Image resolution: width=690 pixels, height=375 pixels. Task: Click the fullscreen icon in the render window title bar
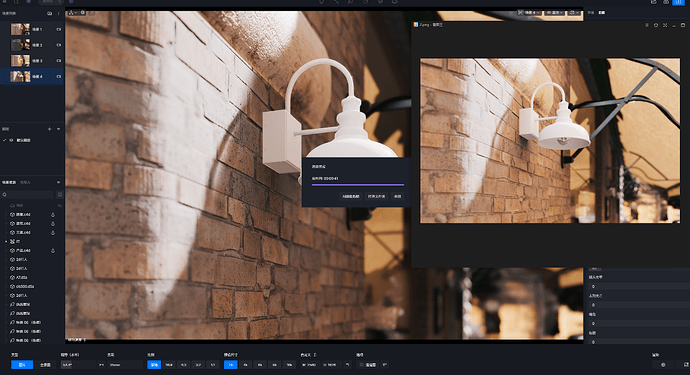665,25
